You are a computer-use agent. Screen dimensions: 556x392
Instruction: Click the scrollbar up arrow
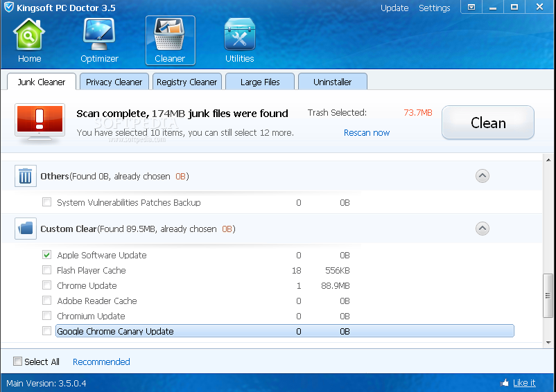click(x=548, y=160)
